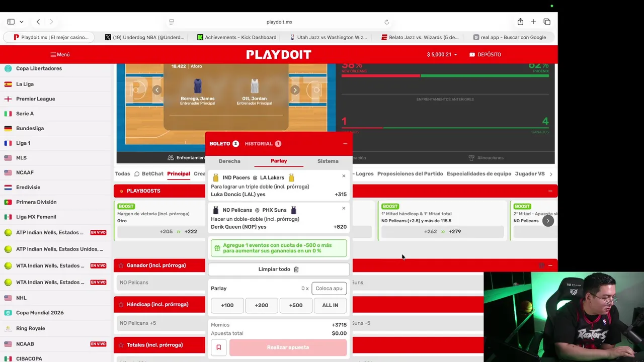Collapse the Ganador (incl. prórroga) section
Screen dimensions: 644x362
pos(550,265)
